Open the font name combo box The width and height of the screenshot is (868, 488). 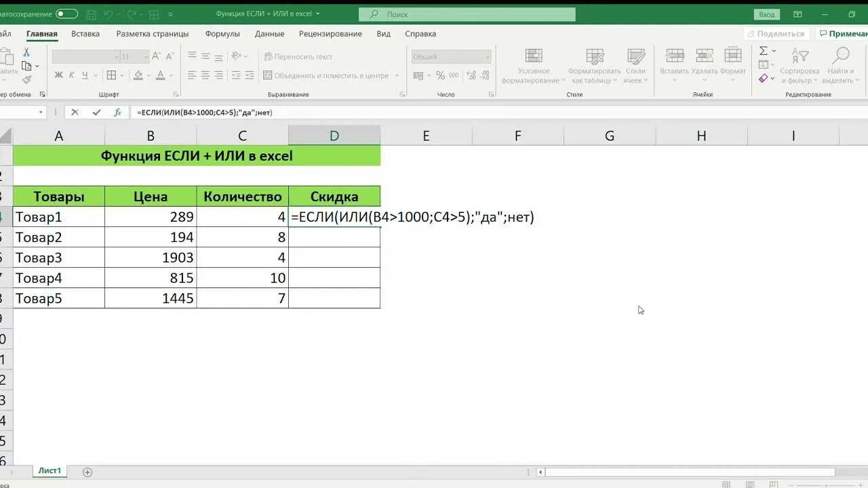85,57
